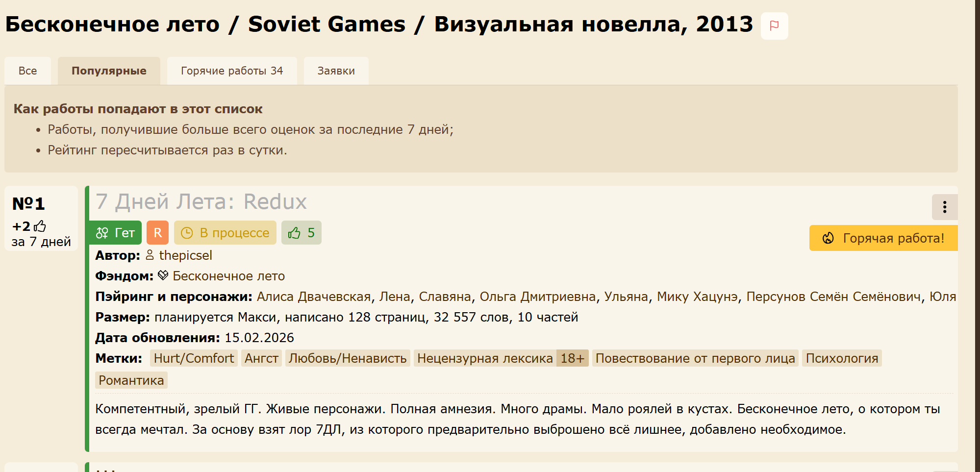980x472 pixels.
Task: Click character link Мику Хацунэ
Action: tap(698, 297)
